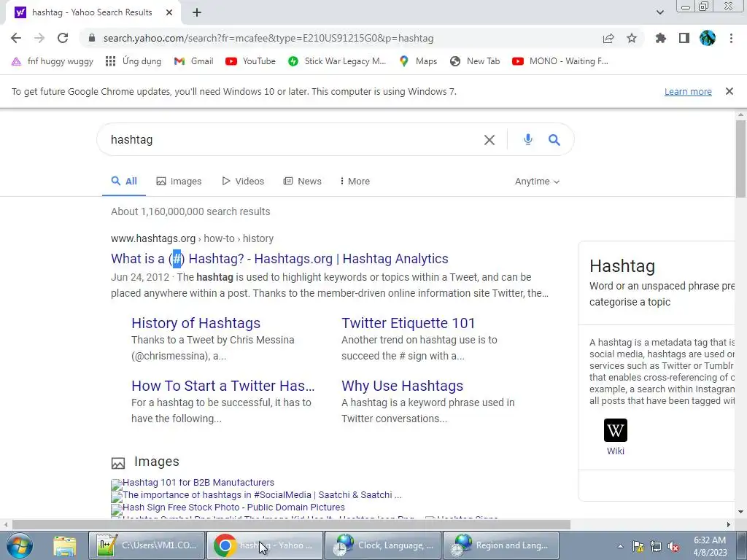Viewport: 747px width, 560px height.
Task: Open MONO - Waiting F... bookmark
Action: pos(560,61)
